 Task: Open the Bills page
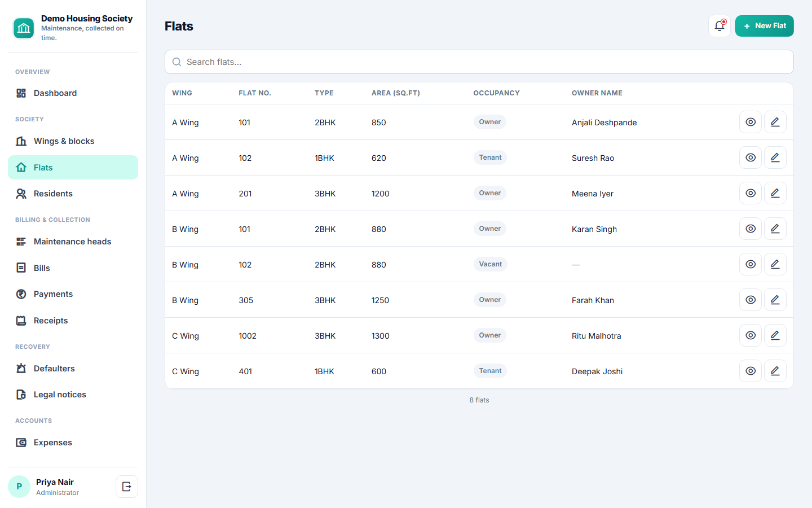(73, 268)
